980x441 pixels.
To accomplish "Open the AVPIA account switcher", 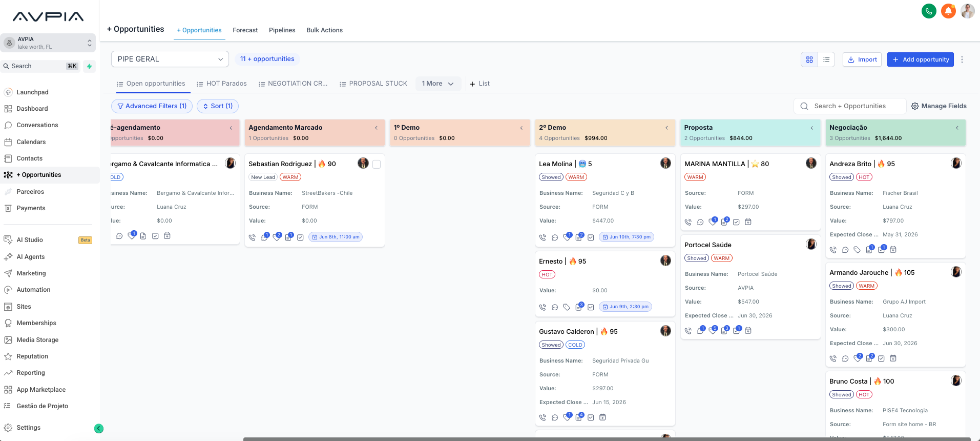I will coord(48,43).
